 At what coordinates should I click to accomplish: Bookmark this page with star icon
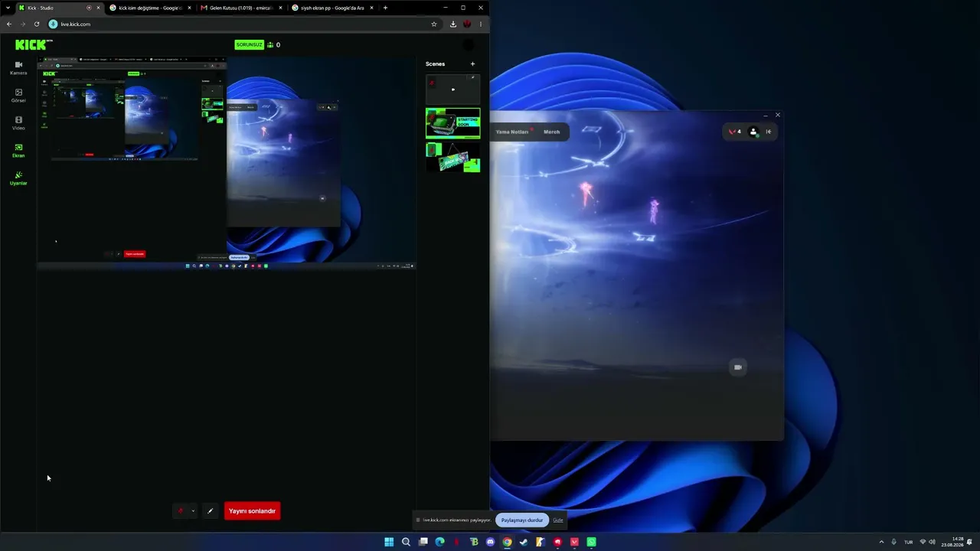pyautogui.click(x=434, y=24)
